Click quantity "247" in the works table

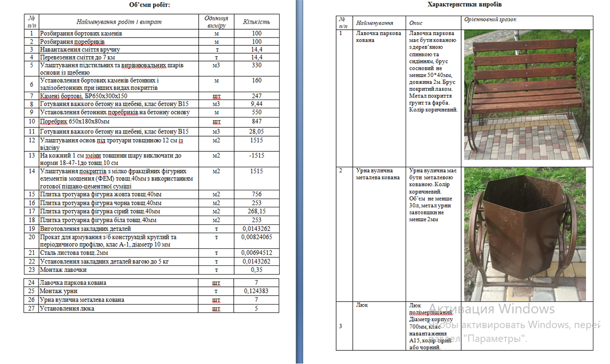coord(257,96)
